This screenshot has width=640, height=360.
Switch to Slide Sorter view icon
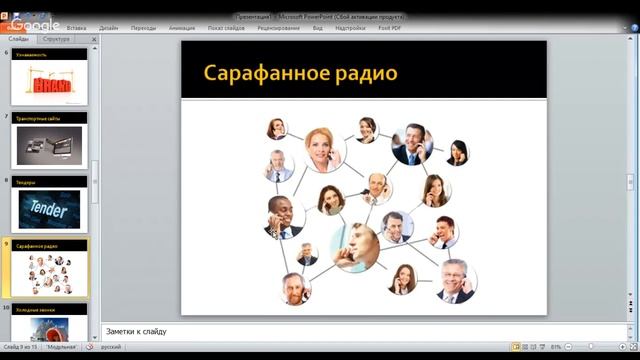click(x=525, y=347)
